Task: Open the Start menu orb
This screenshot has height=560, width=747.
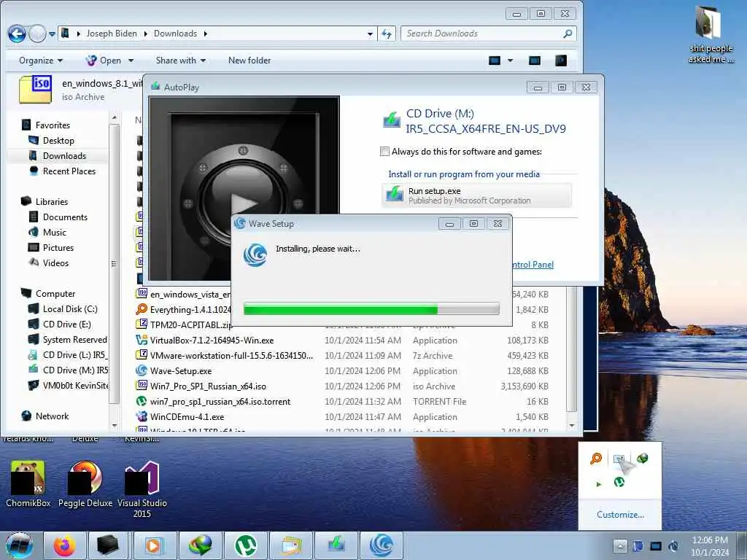Action: click(x=20, y=545)
